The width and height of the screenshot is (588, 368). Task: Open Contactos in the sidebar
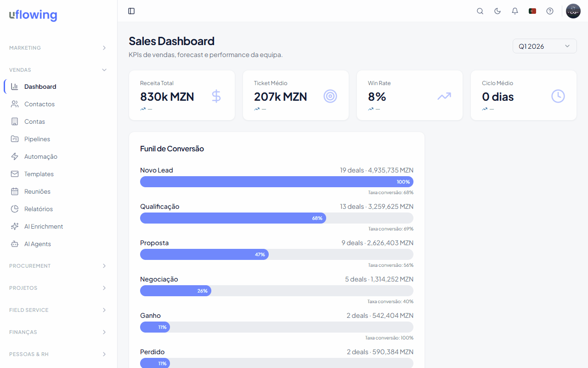40,104
